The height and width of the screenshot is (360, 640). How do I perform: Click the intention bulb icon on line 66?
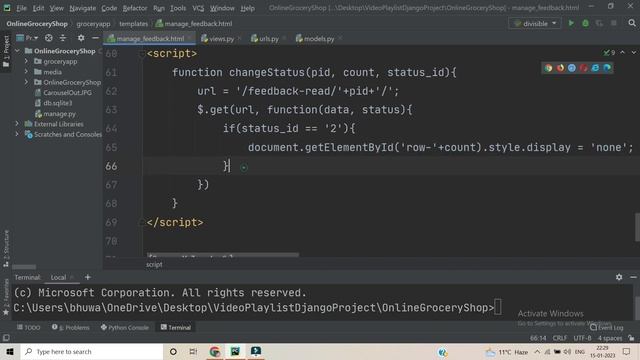click(x=244, y=167)
